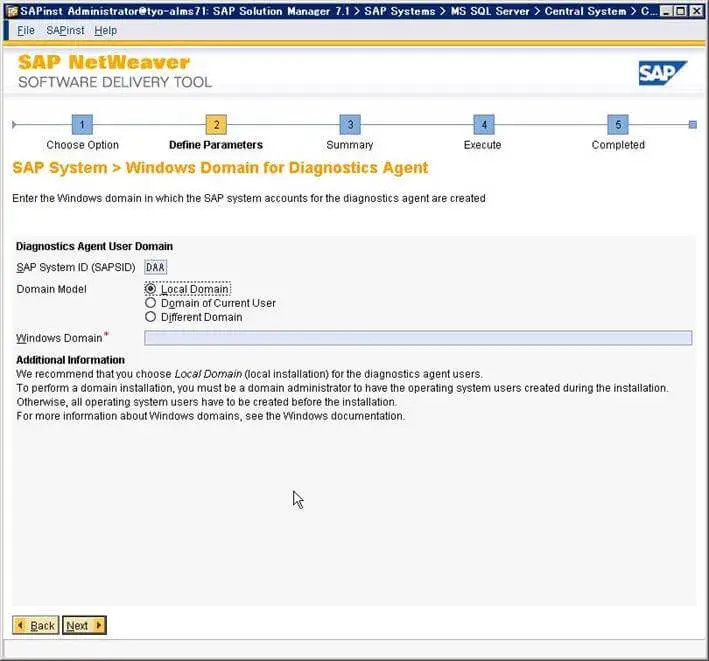The height and width of the screenshot is (661, 709).
Task: Click the SAP logo
Action: tap(662, 73)
